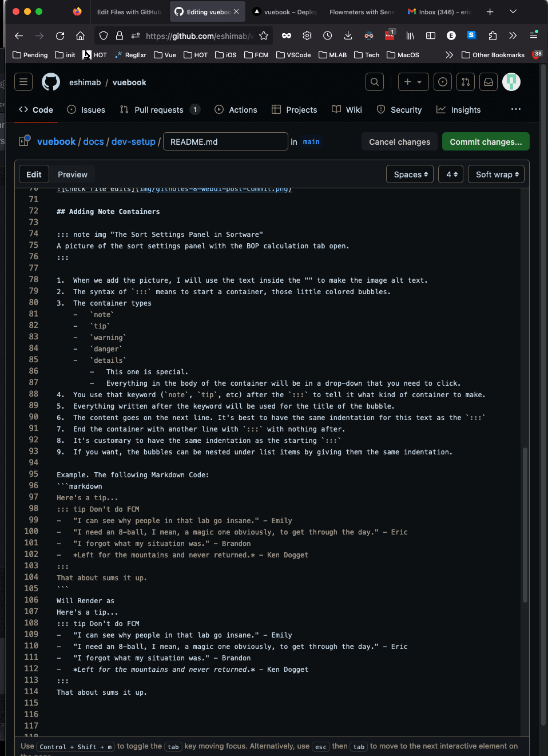Bookmark this page with star icon
This screenshot has height=756, width=548.
tap(264, 35)
